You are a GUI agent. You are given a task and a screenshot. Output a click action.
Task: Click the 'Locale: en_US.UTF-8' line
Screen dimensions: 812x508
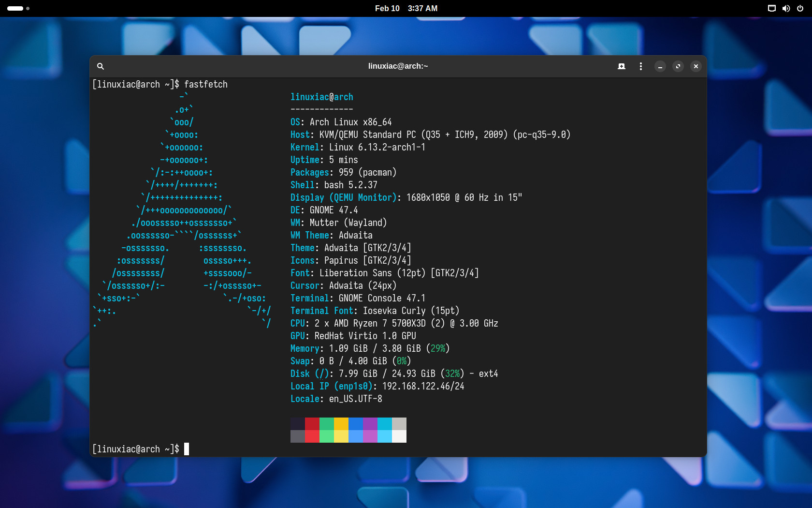pos(336,399)
